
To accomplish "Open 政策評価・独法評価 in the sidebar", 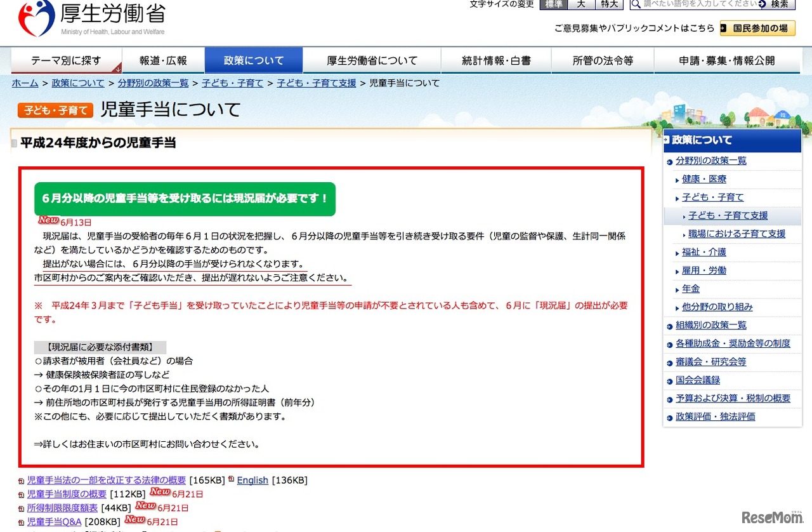I will tap(716, 417).
